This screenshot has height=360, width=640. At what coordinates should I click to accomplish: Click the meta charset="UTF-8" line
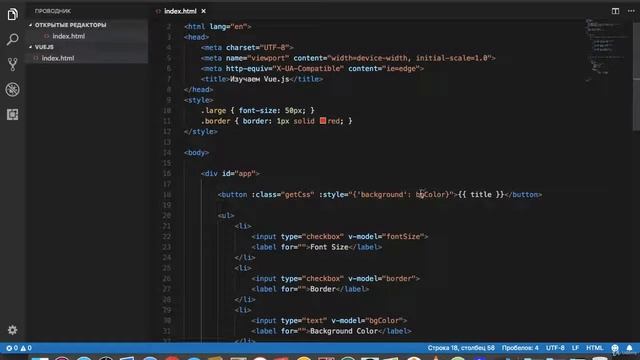[247, 48]
